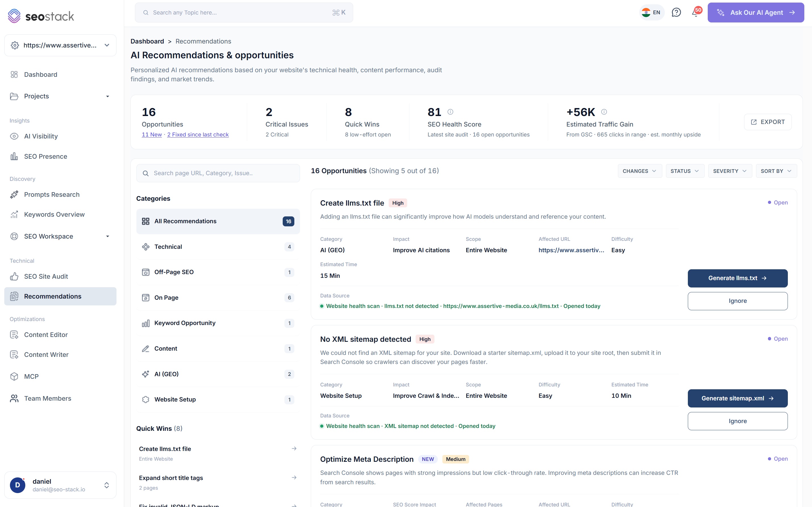Open the CHANGES filter dropdown

[x=640, y=171]
